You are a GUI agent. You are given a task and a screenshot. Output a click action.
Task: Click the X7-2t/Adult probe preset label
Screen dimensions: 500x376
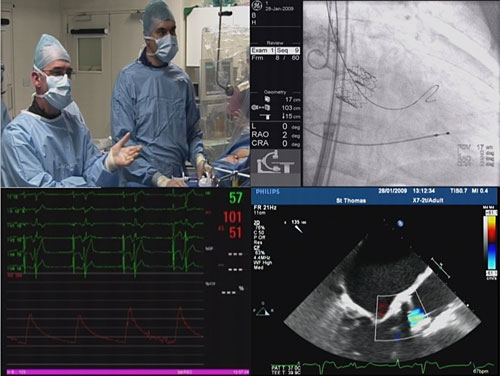[x=428, y=200]
